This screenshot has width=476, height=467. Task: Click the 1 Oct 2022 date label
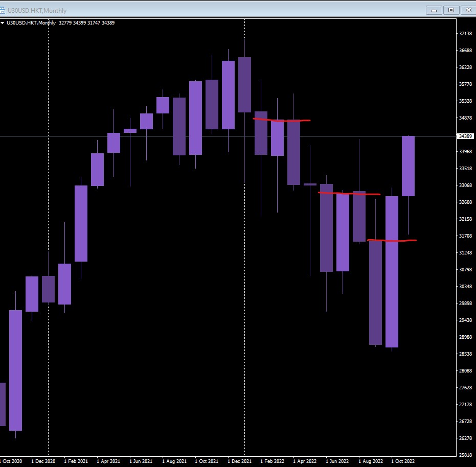pyautogui.click(x=403, y=461)
